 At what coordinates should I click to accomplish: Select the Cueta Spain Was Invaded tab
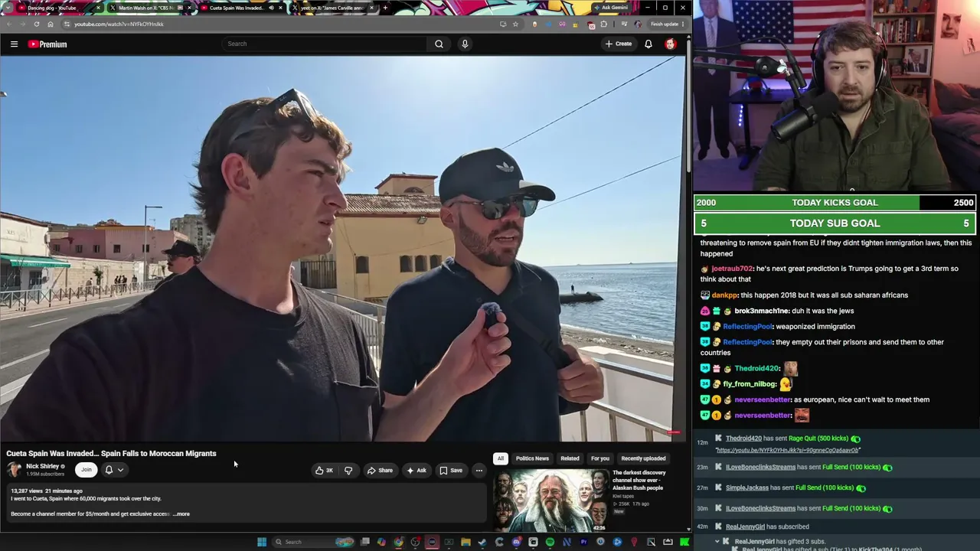[x=241, y=8]
